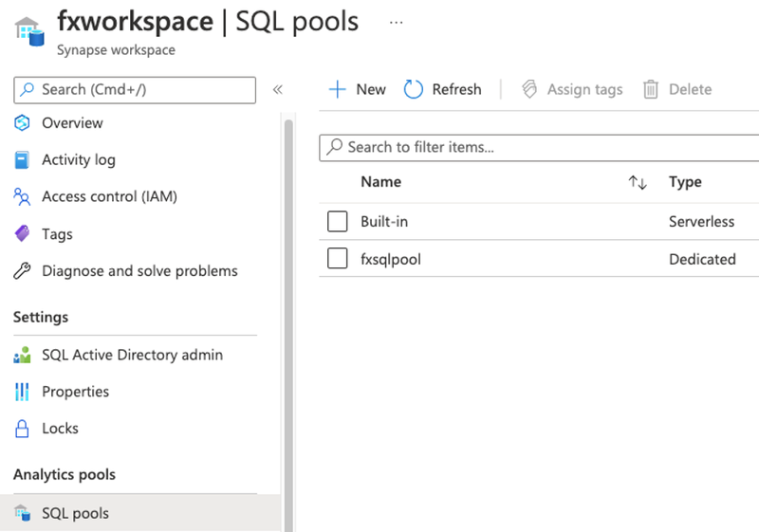Click the Search to filter items field
The height and width of the screenshot is (532, 759).
tap(539, 148)
